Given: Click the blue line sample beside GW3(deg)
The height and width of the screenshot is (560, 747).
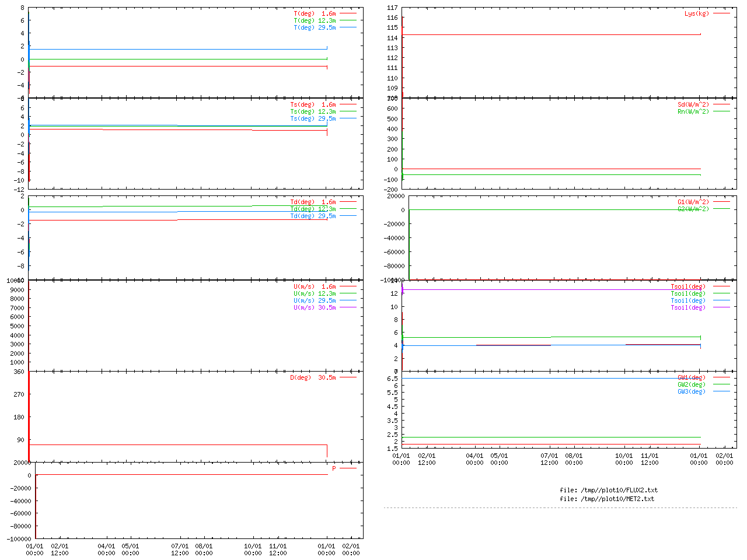Looking at the screenshot, I should [x=721, y=391].
